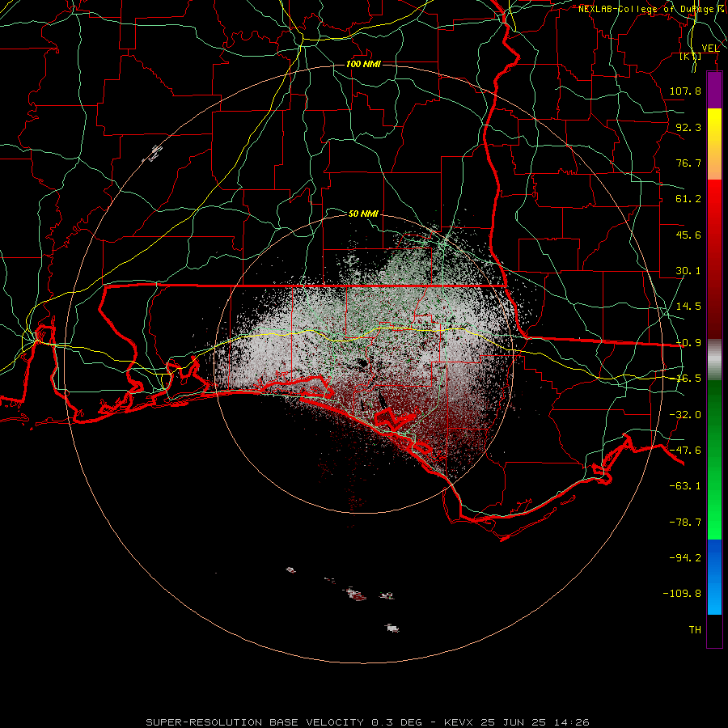This screenshot has height=728, width=728.
Task: Pick the black TH segment of the colorbar
Action: click(x=714, y=630)
